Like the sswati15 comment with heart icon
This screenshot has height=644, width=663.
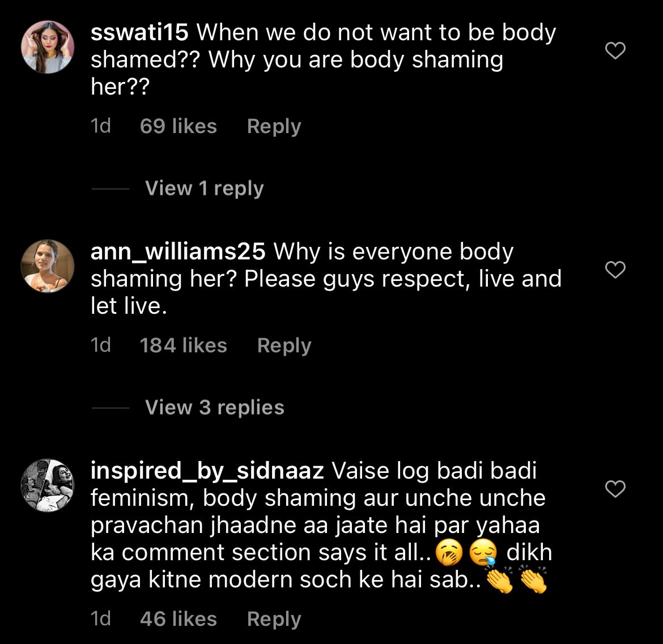coord(615,52)
